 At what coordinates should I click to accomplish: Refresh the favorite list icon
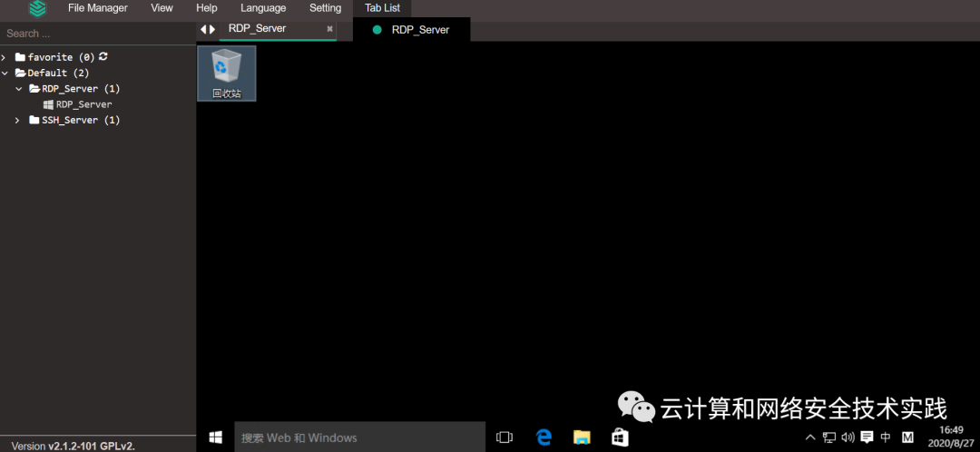click(103, 56)
